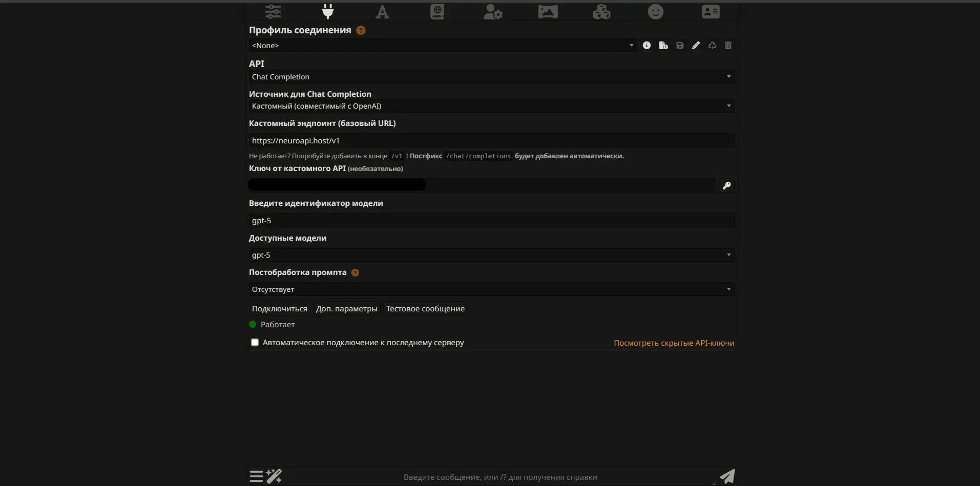Enable the Автоматическое подключение к последнему серверу checkbox

pos(255,343)
